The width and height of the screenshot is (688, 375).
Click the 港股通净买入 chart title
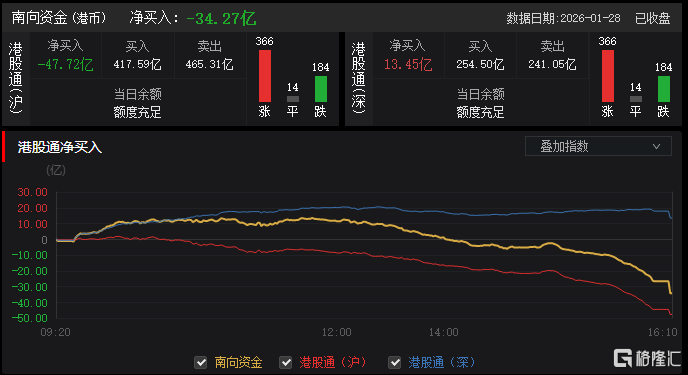(60, 147)
